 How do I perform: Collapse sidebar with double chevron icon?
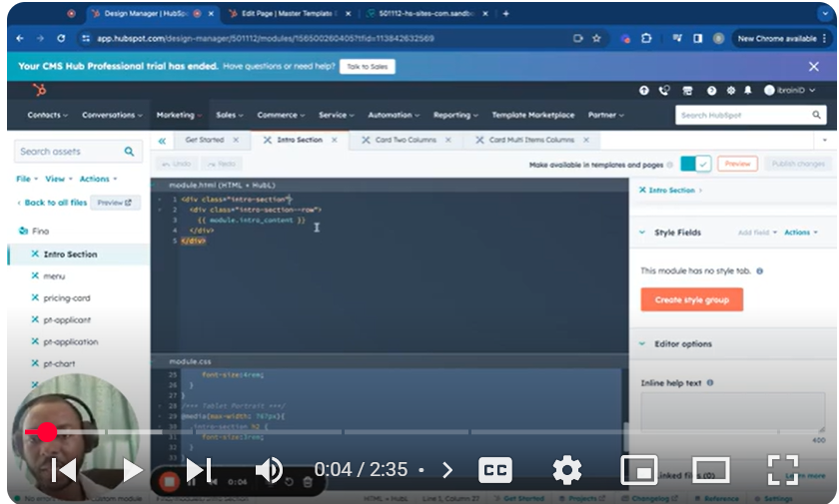(162, 141)
